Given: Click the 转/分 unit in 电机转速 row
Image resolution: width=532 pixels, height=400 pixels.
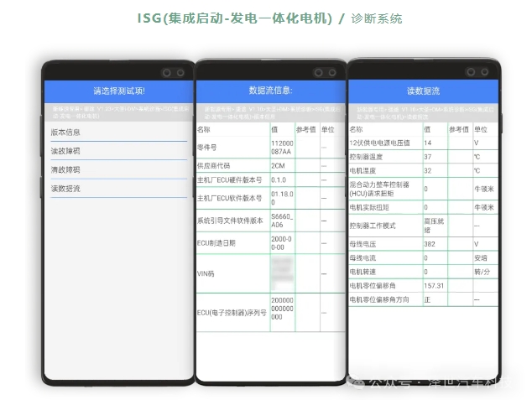Looking at the screenshot, I should click(482, 272).
